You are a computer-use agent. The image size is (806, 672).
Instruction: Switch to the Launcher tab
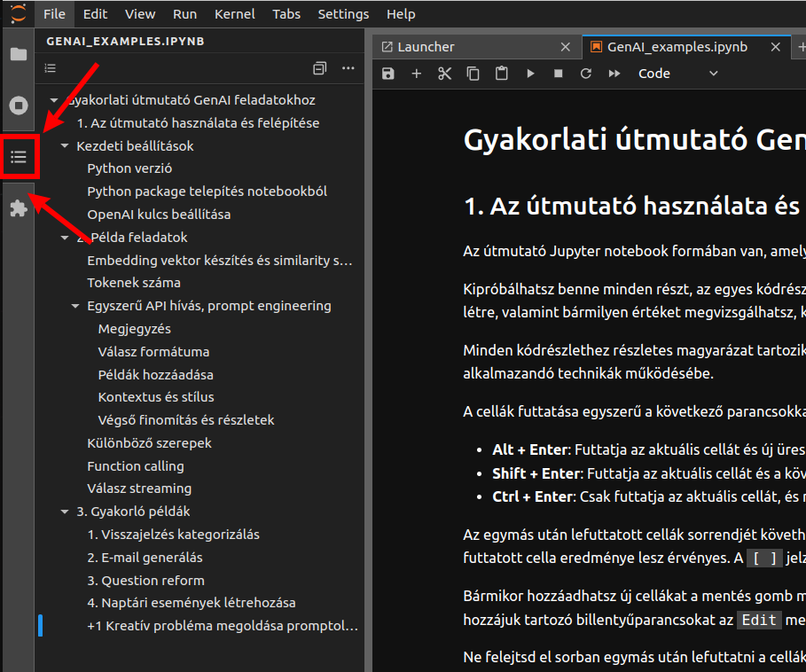click(425, 47)
